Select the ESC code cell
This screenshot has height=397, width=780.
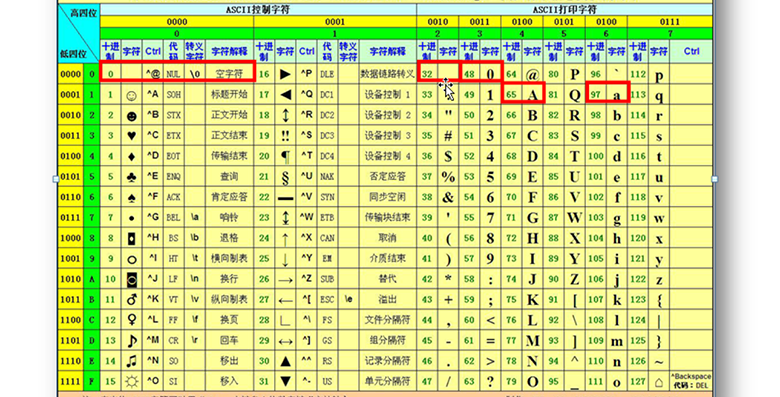coord(327,299)
